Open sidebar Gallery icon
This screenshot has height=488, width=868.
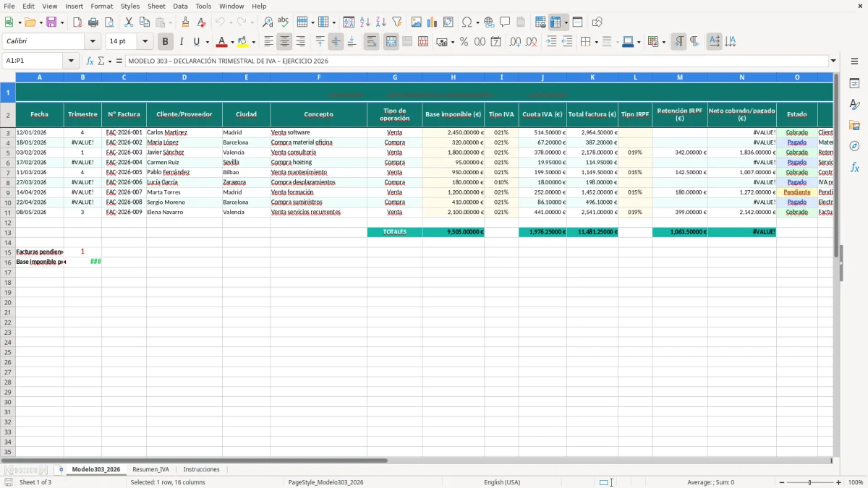pos(854,126)
